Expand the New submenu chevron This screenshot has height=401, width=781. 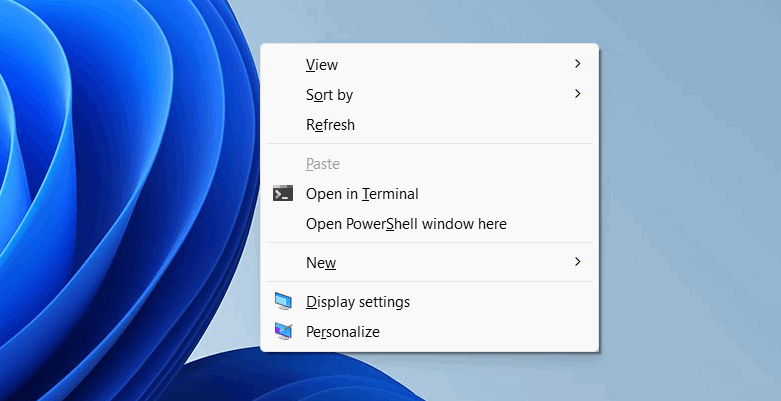577,262
